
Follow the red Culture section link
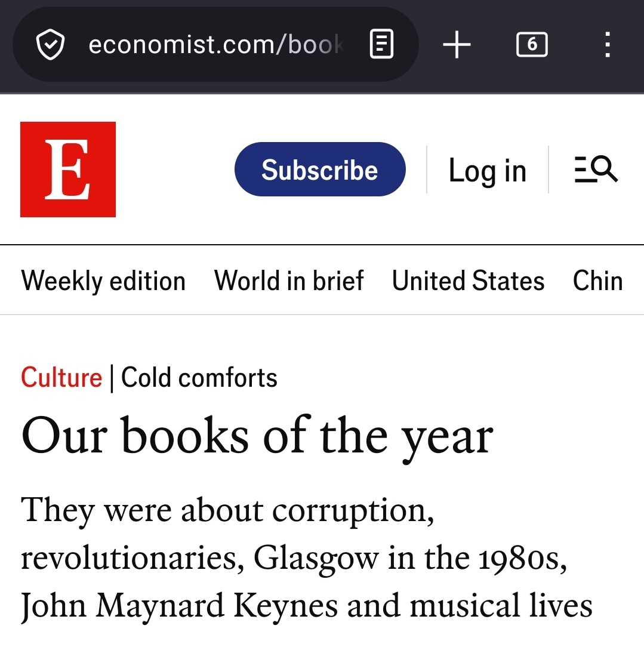point(61,378)
